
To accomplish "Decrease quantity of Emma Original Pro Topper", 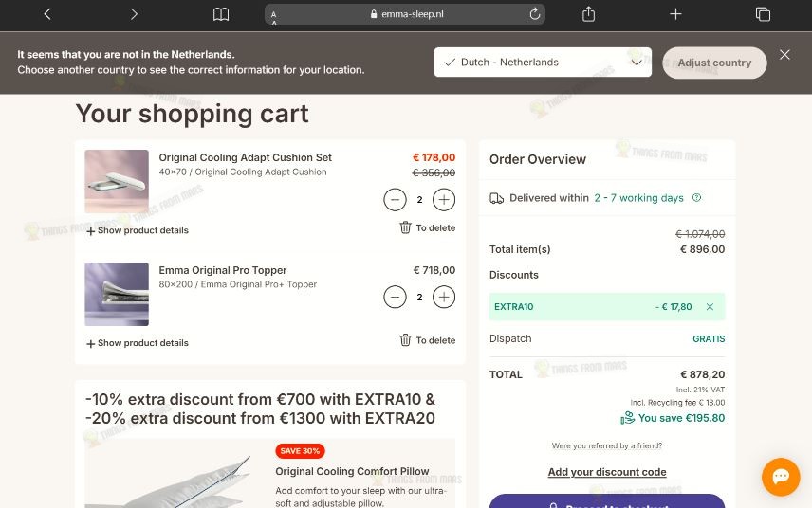I will (395, 297).
